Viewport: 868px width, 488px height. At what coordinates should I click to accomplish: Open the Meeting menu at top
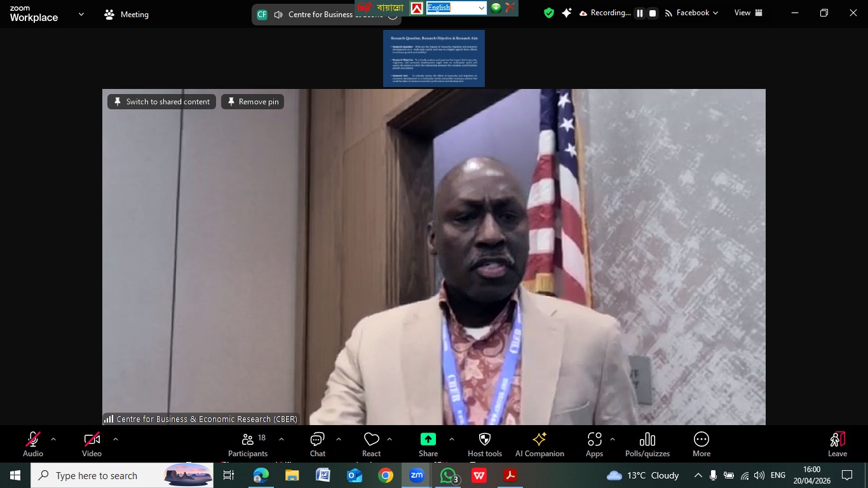point(126,15)
